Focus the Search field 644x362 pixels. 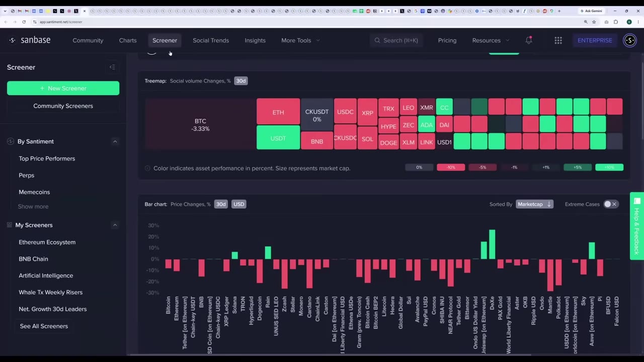(397, 40)
